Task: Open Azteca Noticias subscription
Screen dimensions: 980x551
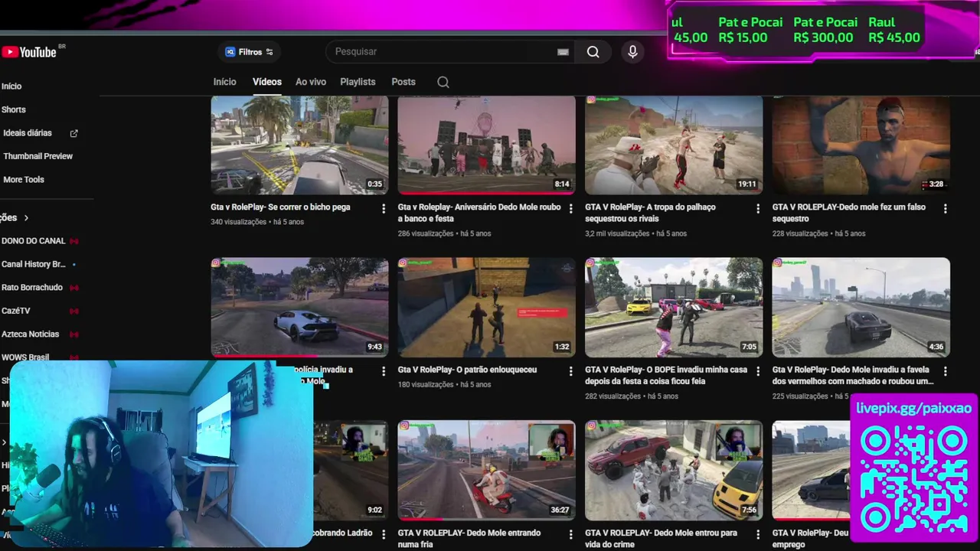Action: [x=31, y=334]
